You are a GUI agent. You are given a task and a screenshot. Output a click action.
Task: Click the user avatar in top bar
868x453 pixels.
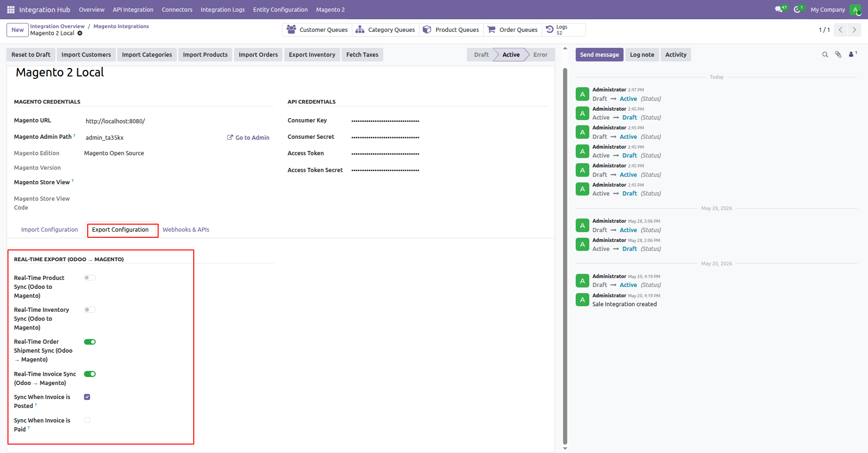pyautogui.click(x=855, y=9)
